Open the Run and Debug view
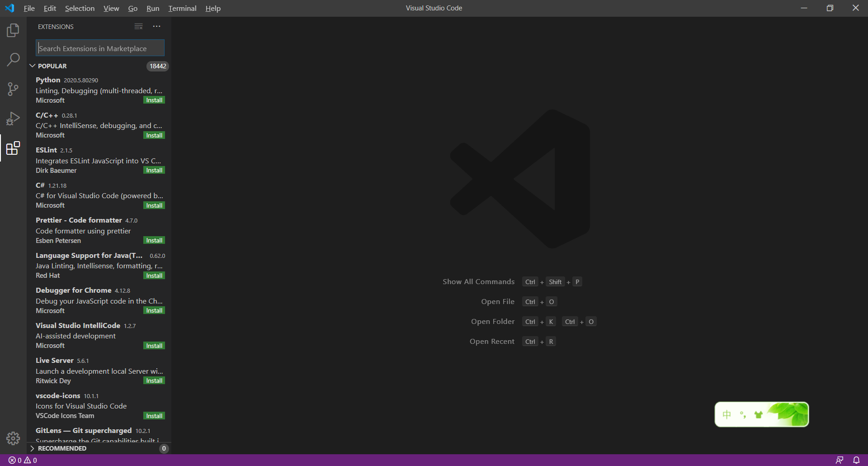868x466 pixels. pyautogui.click(x=13, y=119)
